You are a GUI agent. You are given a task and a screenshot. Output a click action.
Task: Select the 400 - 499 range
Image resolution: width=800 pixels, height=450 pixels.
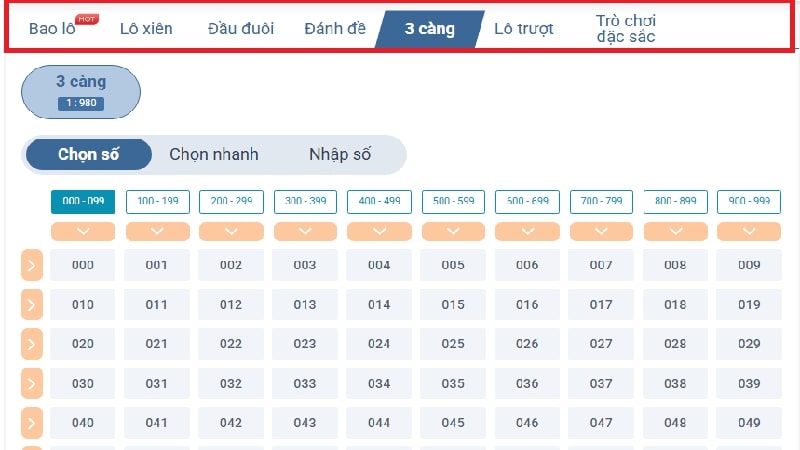379,202
